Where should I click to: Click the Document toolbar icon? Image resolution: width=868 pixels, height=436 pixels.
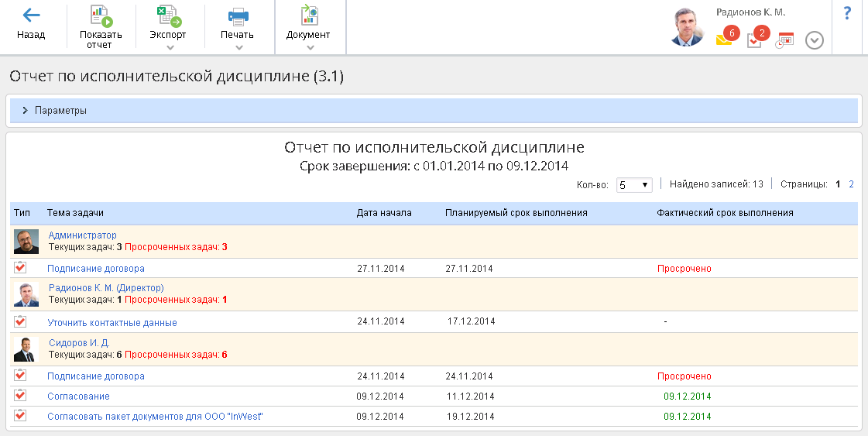point(308,15)
